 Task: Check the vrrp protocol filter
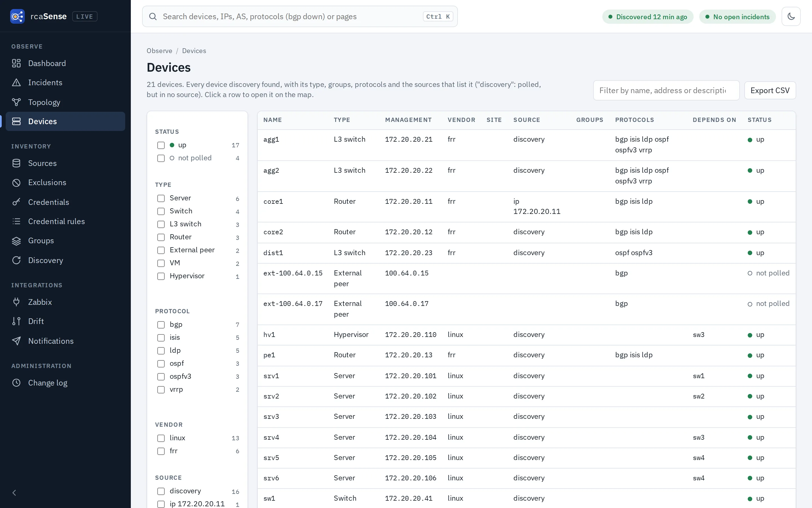(161, 390)
